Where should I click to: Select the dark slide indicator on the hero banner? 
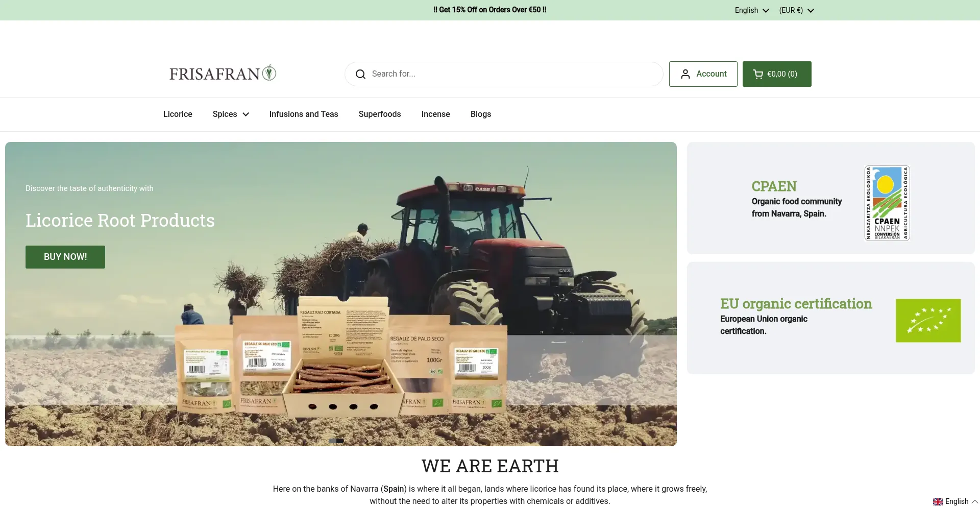[340, 441]
